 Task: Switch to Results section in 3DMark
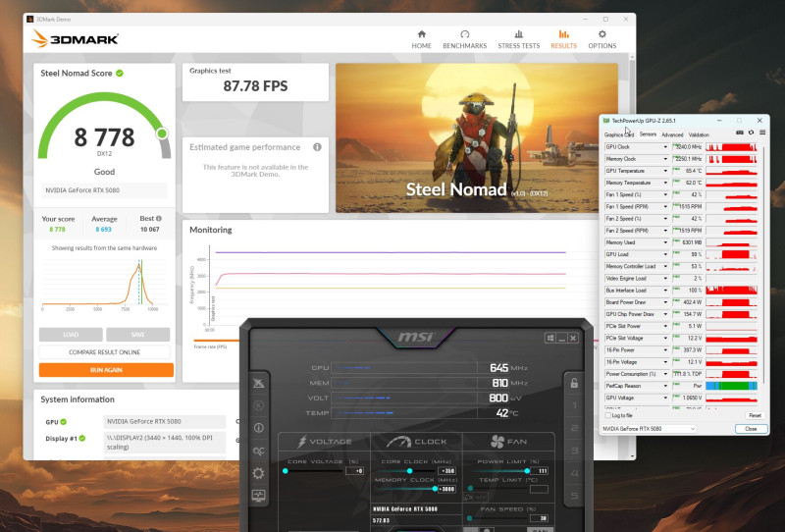click(x=563, y=39)
